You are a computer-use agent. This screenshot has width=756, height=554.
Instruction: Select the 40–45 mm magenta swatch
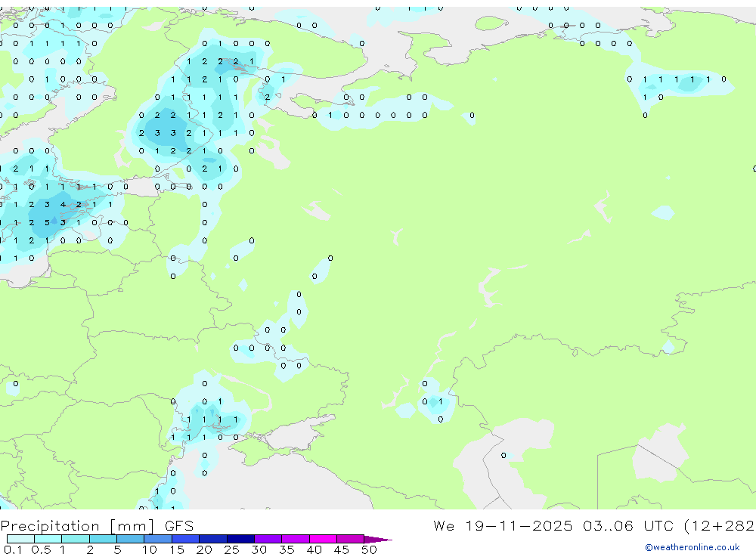323,539
